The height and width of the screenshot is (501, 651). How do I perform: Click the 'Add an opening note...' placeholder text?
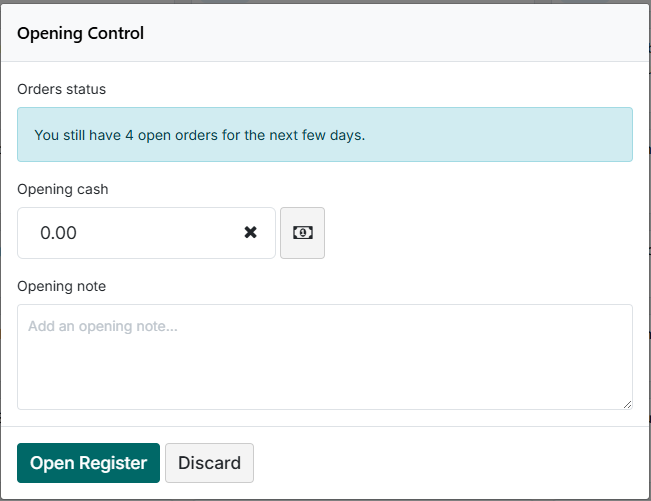[103, 326]
